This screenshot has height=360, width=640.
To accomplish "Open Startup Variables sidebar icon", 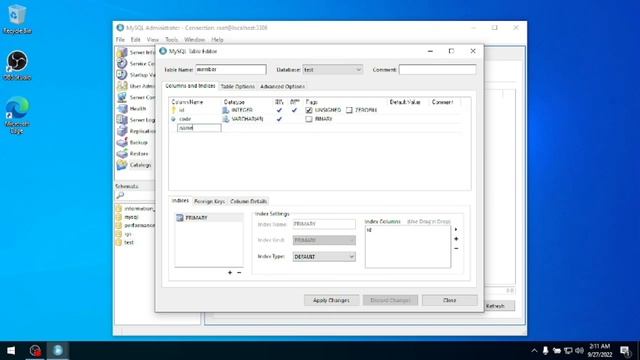I will pos(122,75).
